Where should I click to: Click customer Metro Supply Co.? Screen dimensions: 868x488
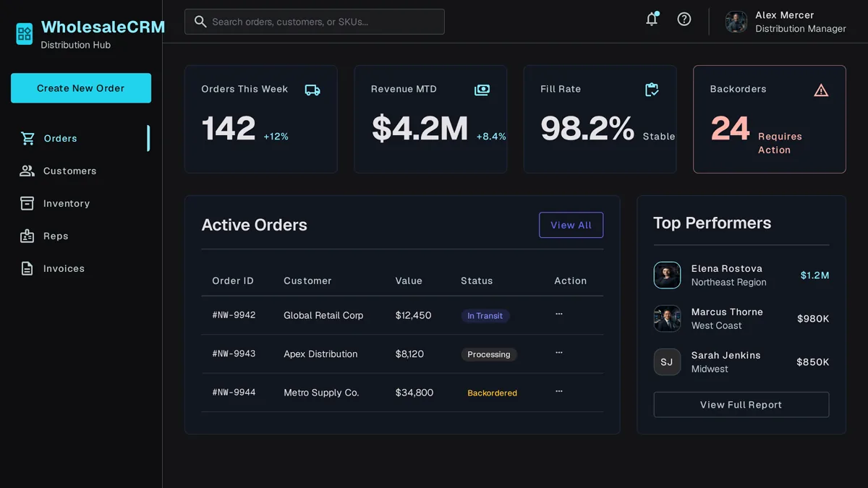(x=321, y=393)
